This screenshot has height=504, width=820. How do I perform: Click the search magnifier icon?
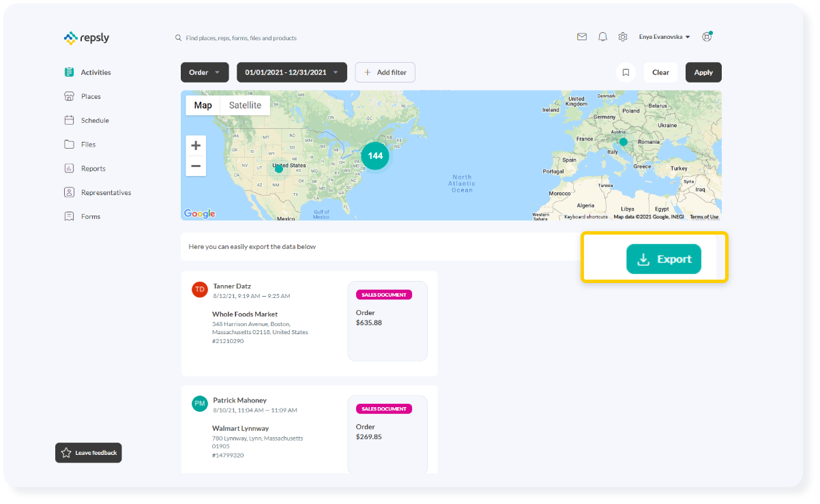tap(179, 38)
